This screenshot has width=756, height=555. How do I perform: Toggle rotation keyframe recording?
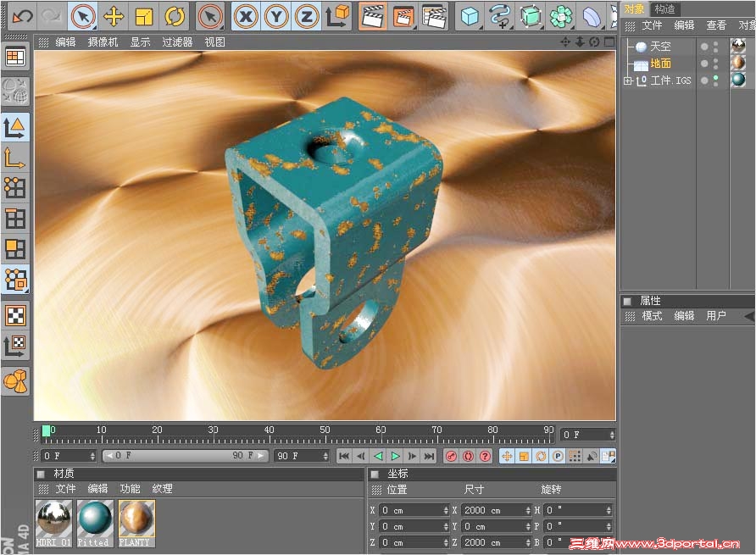(x=541, y=456)
